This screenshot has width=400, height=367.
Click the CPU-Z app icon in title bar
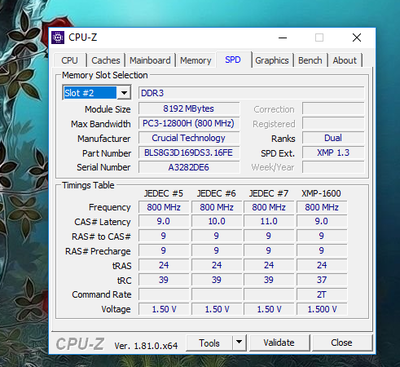(58, 38)
